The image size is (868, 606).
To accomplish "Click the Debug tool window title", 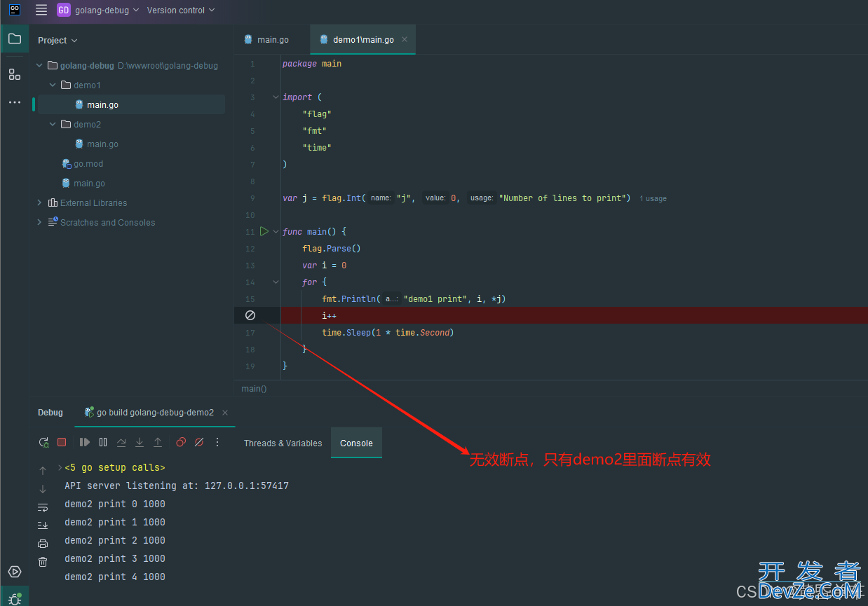I will (x=50, y=413).
